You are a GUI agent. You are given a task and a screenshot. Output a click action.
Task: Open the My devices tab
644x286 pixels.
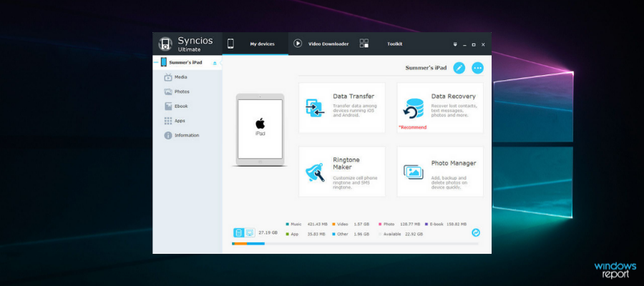255,44
